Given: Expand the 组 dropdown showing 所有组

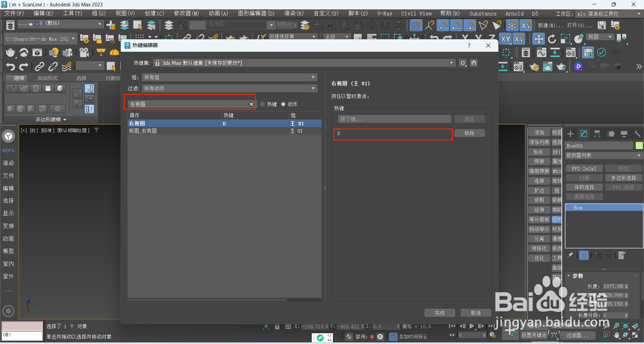Looking at the screenshot, I should tap(229, 77).
